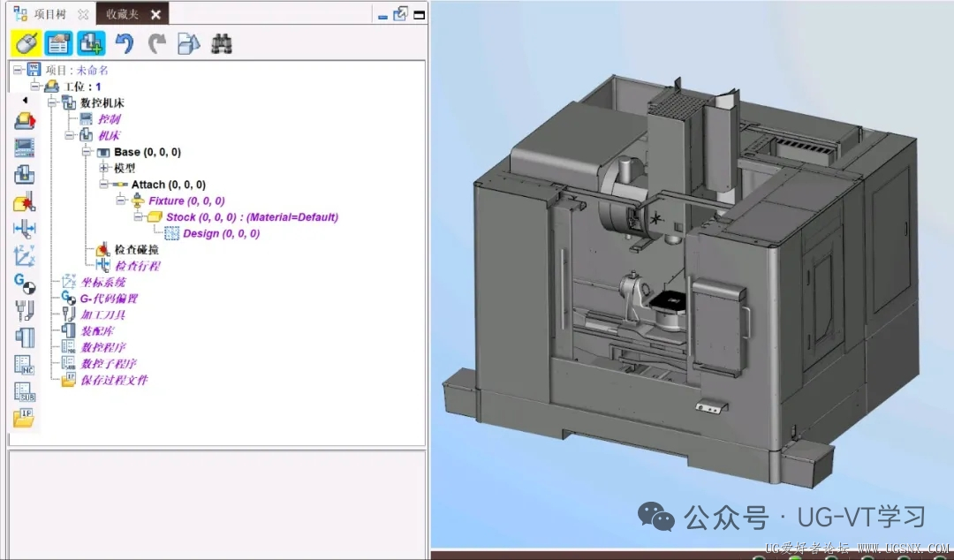Collapse the Attach (0, 0, 0) node
954x560 pixels.
(103, 185)
